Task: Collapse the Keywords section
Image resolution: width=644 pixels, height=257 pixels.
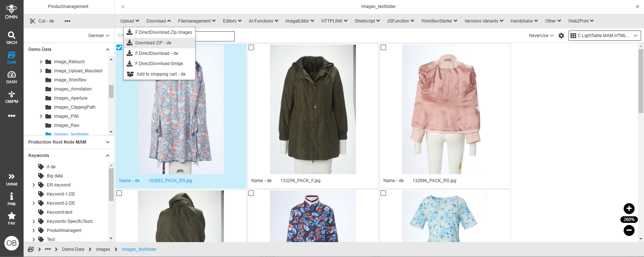Action: [107, 156]
